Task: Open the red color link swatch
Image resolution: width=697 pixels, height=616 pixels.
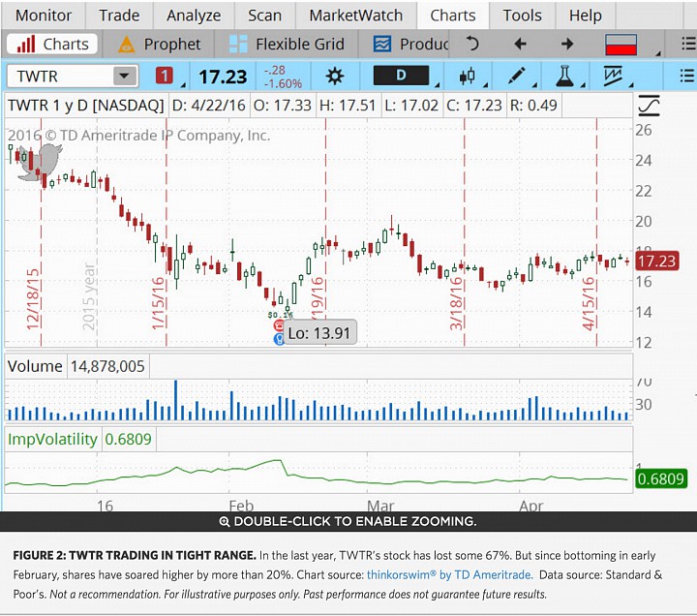Action: click(621, 45)
